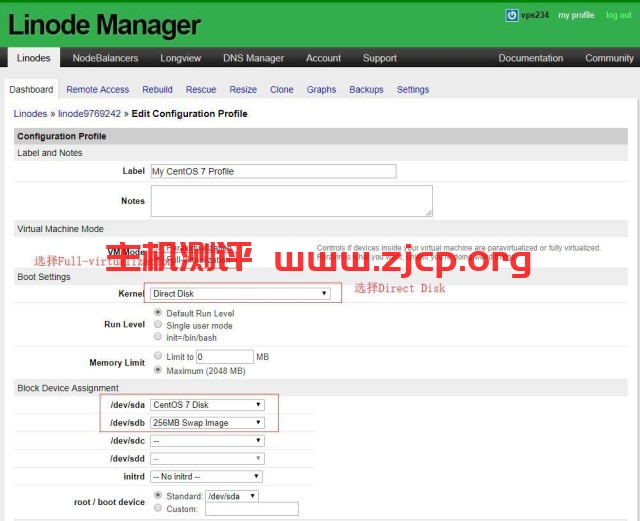Click the linode9769242 breadcrumb link

[x=89, y=114]
